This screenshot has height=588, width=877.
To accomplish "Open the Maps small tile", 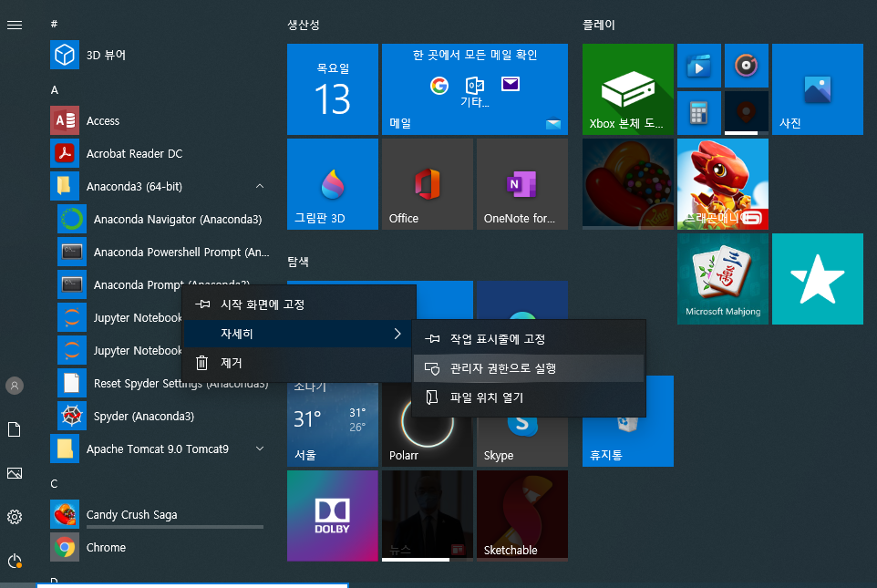I will (746, 113).
